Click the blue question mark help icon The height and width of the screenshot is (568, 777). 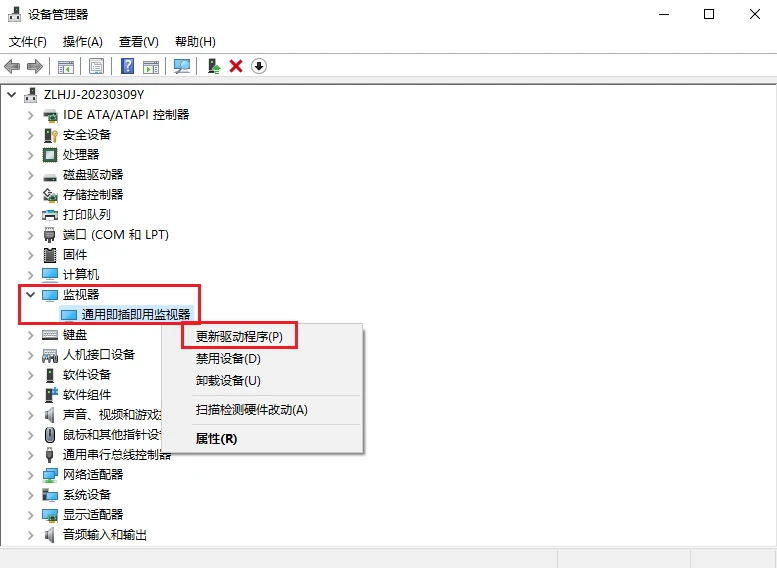128,66
